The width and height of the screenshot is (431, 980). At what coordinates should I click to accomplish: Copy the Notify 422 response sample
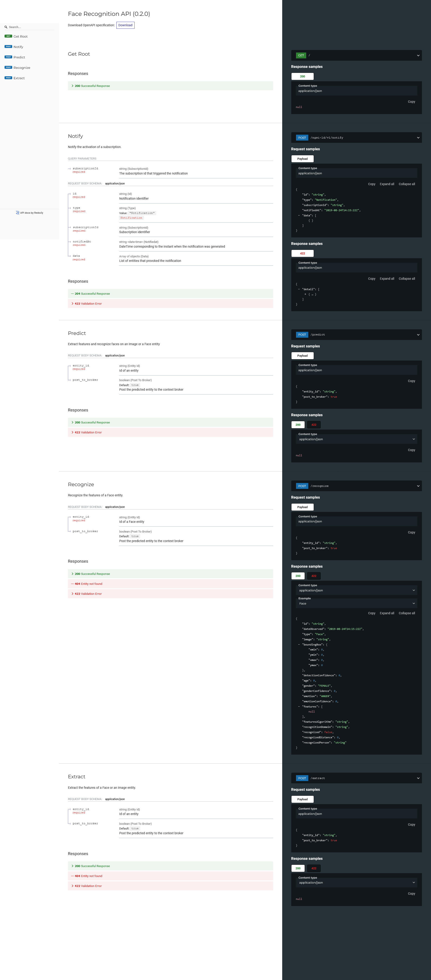372,278
